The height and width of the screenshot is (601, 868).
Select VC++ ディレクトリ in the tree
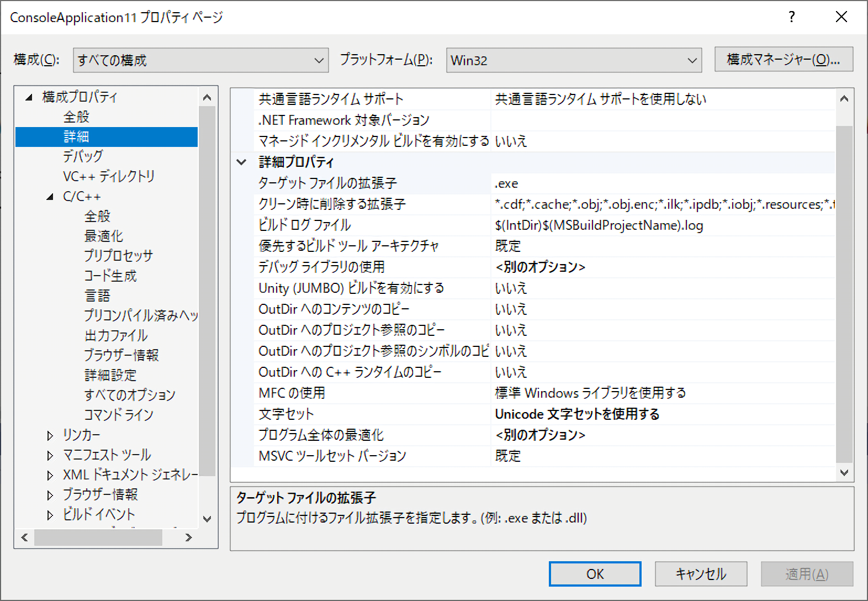(109, 176)
